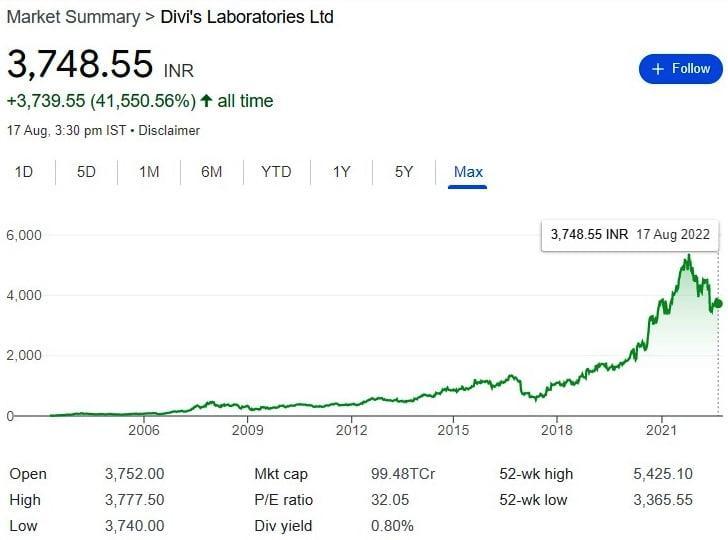The width and height of the screenshot is (728, 540).
Task: Click the chart peak near 2021
Action: [x=688, y=256]
